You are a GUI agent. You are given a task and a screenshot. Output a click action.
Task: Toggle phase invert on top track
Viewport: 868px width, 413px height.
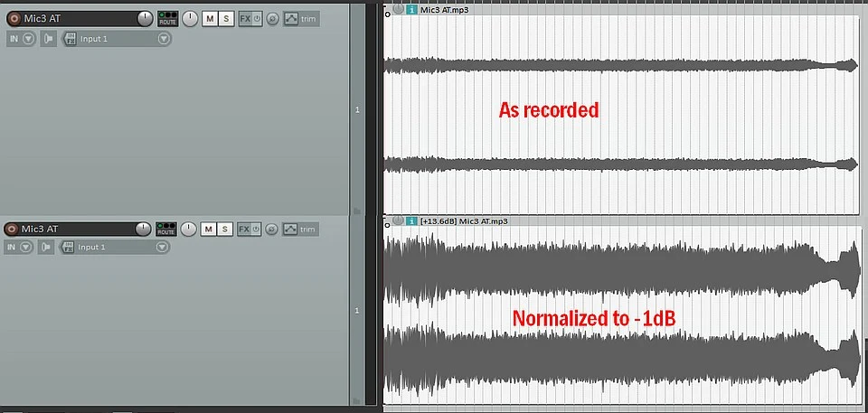(x=272, y=19)
